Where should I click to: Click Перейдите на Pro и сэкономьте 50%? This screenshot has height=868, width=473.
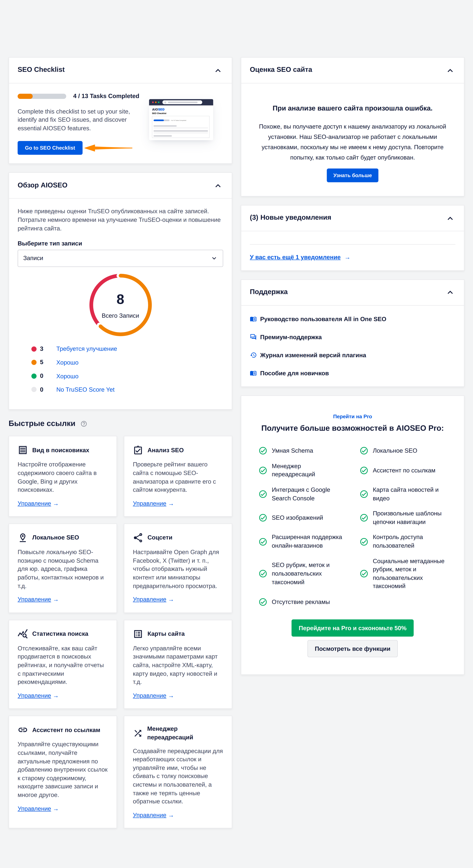pyautogui.click(x=352, y=628)
